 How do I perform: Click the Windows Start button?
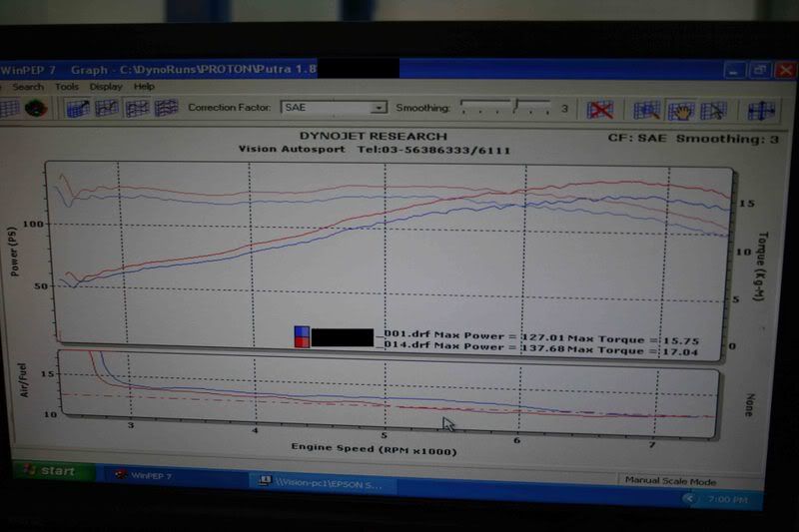coord(51,472)
